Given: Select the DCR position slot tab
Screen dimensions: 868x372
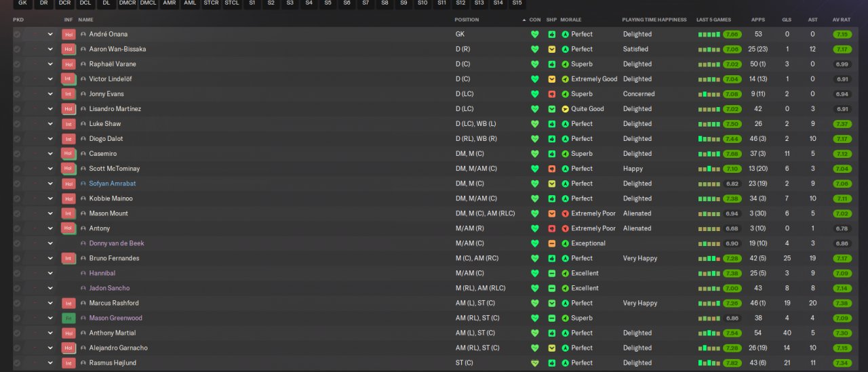Looking at the screenshot, I should coord(64,3).
